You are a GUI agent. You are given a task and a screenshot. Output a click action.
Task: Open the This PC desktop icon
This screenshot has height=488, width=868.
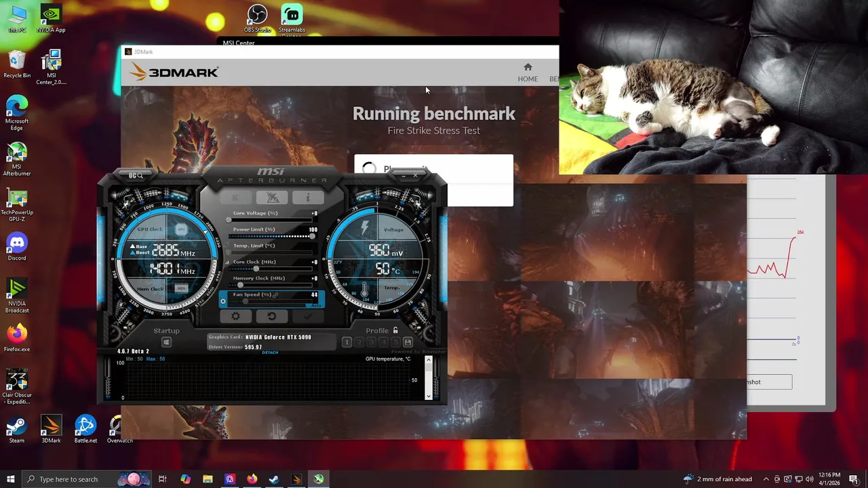17,19
